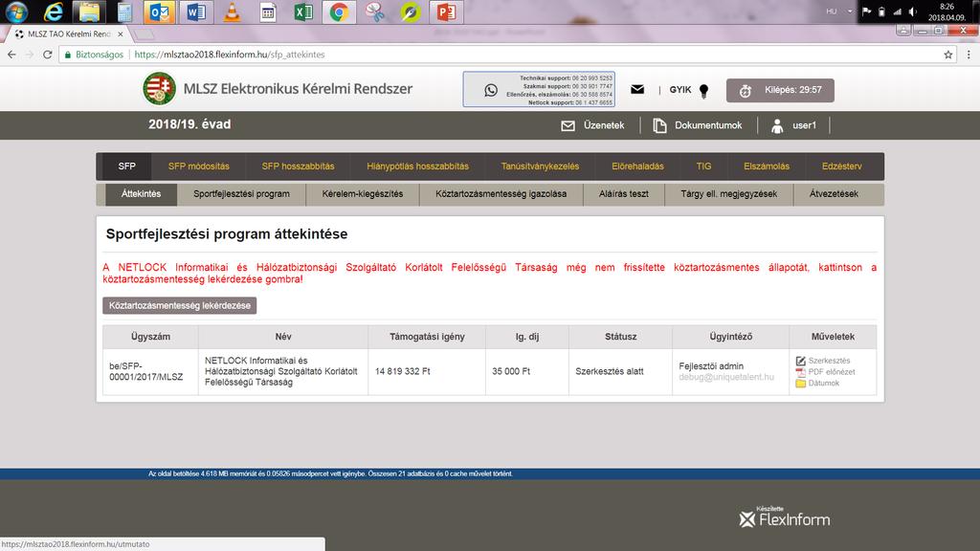Click the Dátumok folder icon

tap(801, 383)
